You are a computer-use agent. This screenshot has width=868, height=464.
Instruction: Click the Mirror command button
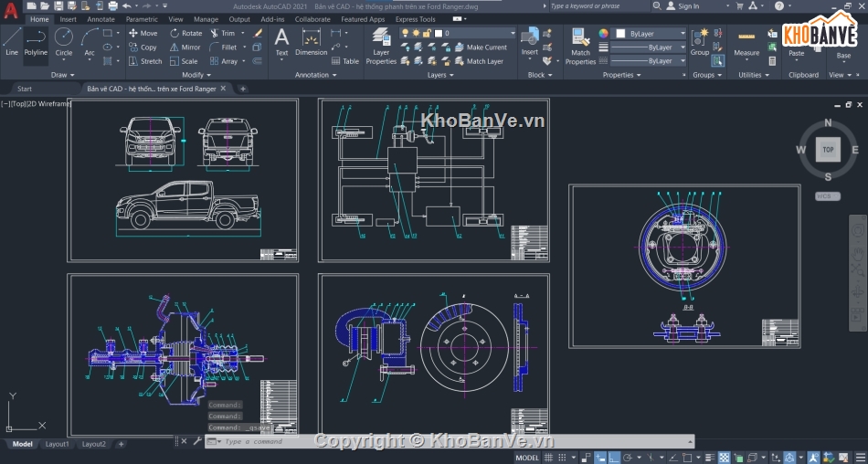[185, 47]
